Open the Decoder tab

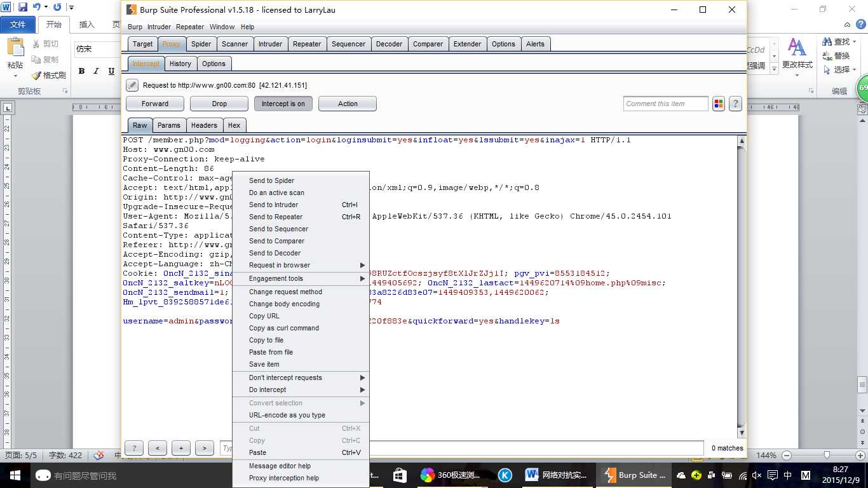tap(389, 44)
